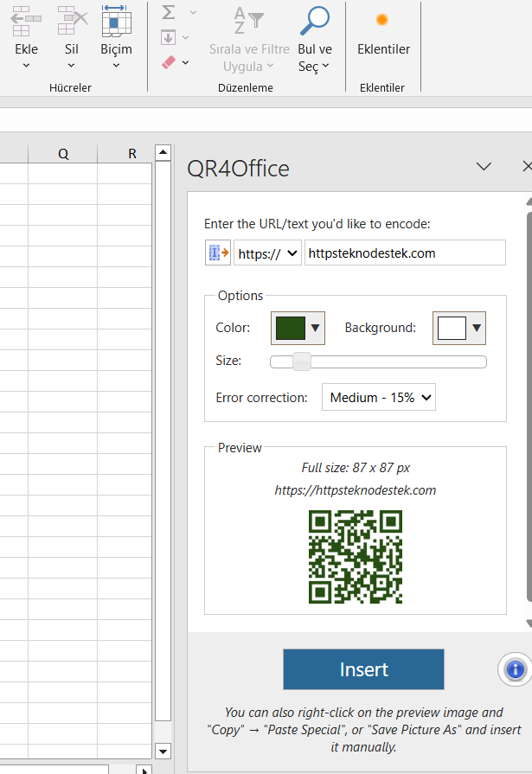Image resolution: width=532 pixels, height=774 pixels.
Task: Expand the Sil dropdown arrow
Action: click(x=71, y=65)
